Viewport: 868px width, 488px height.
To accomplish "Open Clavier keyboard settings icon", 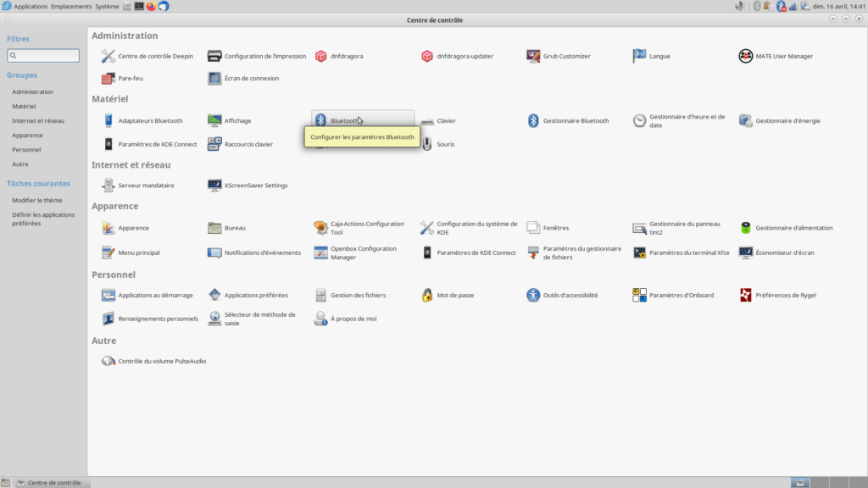I will pos(427,120).
